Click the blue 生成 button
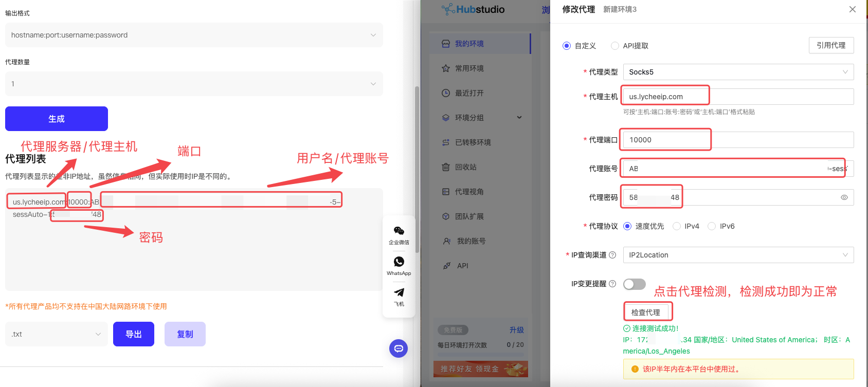Image resolution: width=868 pixels, height=387 pixels. click(57, 119)
